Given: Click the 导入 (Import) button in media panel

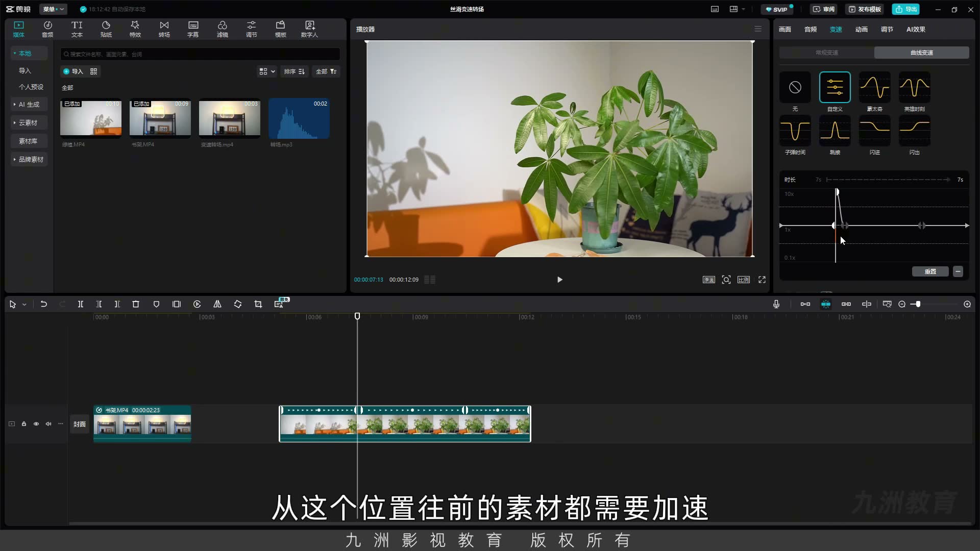Looking at the screenshot, I should point(73,71).
